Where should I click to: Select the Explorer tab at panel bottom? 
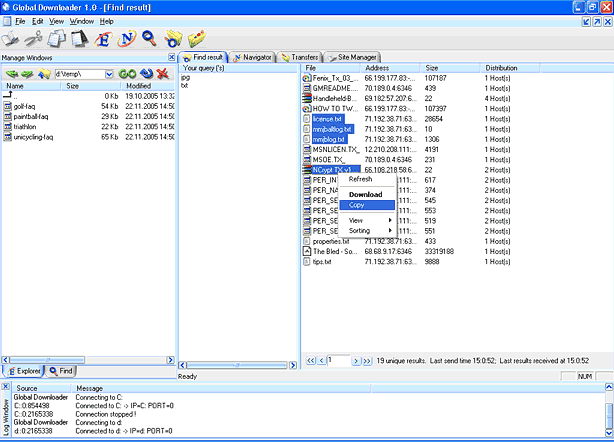[23, 371]
